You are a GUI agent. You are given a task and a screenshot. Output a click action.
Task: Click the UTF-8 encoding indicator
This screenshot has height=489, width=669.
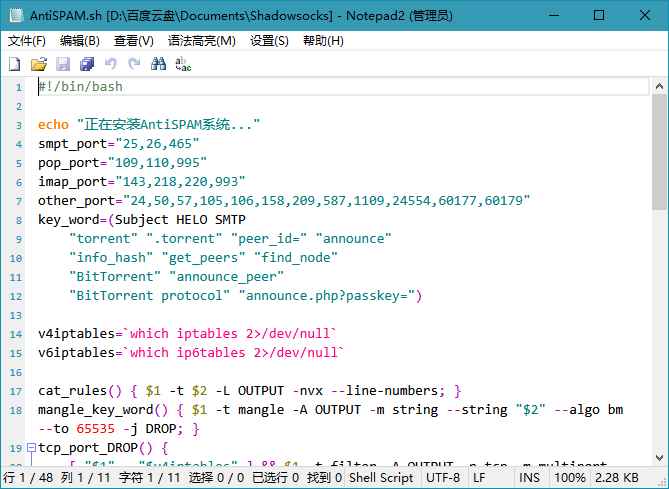click(444, 479)
